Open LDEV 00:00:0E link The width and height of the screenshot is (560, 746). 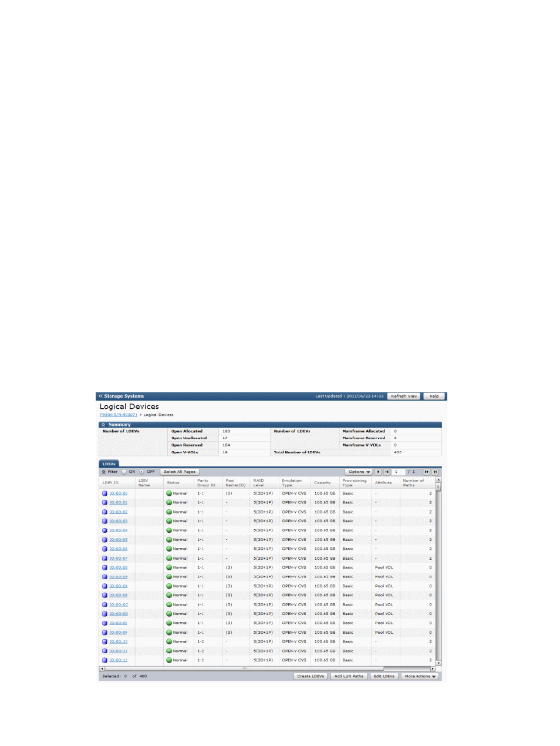pyautogui.click(x=118, y=623)
